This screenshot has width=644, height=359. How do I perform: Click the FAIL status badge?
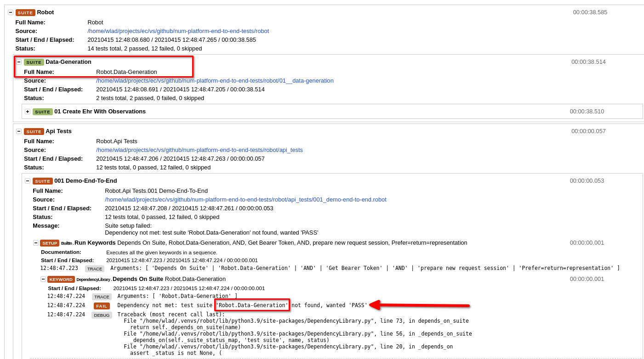point(102,305)
